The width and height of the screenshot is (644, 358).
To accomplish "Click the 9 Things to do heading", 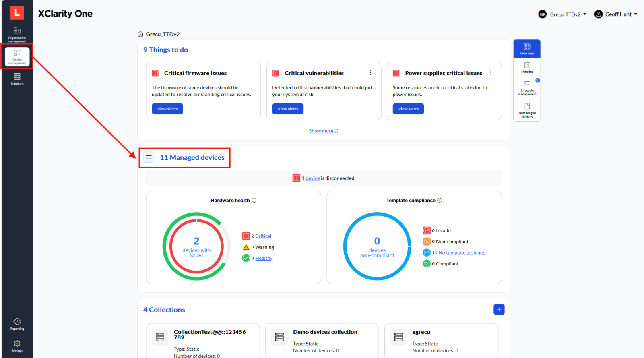I will tap(165, 50).
